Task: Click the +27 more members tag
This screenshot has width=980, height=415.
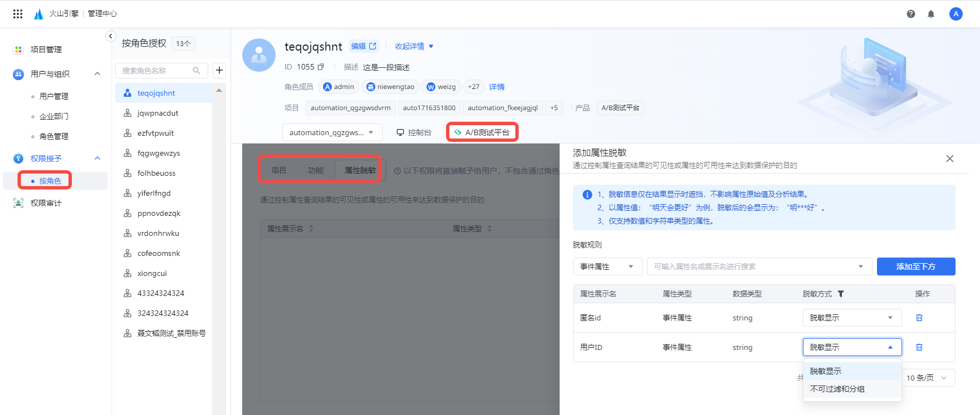Action: pos(474,87)
